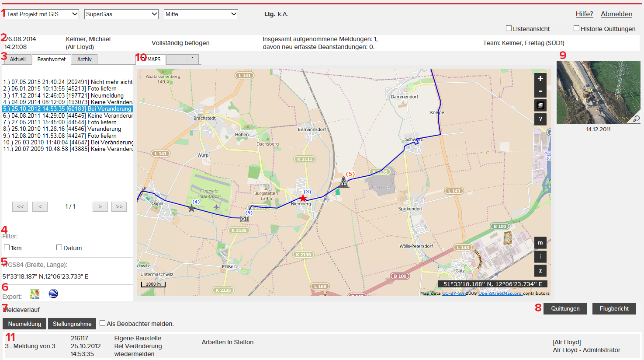
Task: Zoom out with the map minus button
Action: click(540, 91)
